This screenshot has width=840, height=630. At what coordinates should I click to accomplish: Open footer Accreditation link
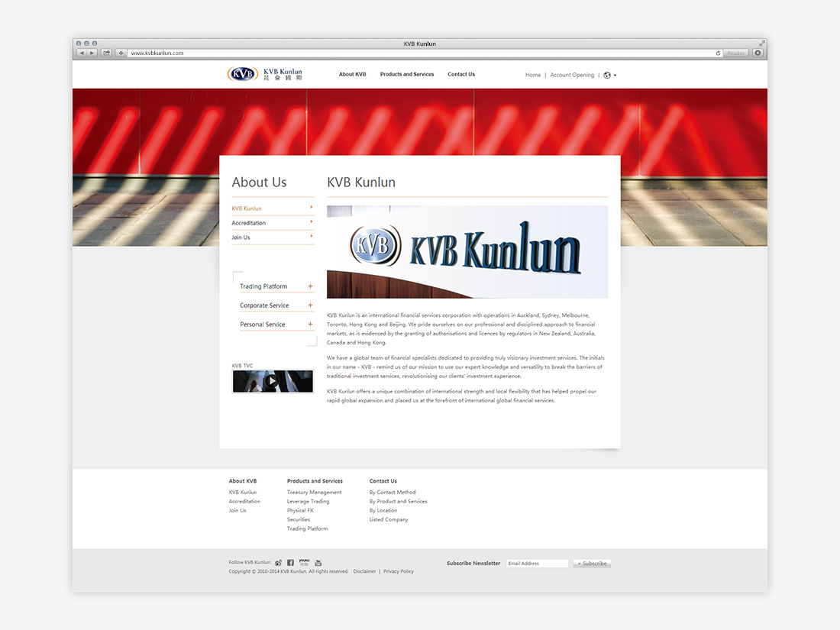[244, 502]
